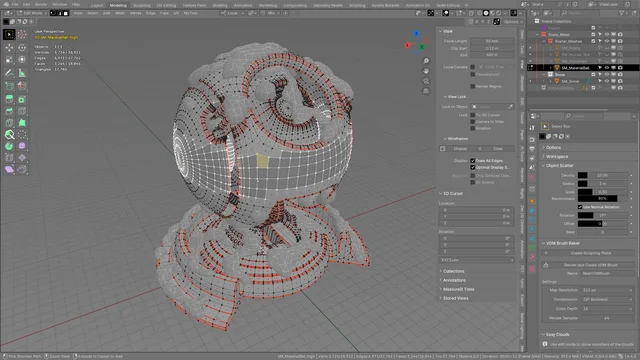Select the green Spin tool
640x360 pixels.
tap(9, 146)
